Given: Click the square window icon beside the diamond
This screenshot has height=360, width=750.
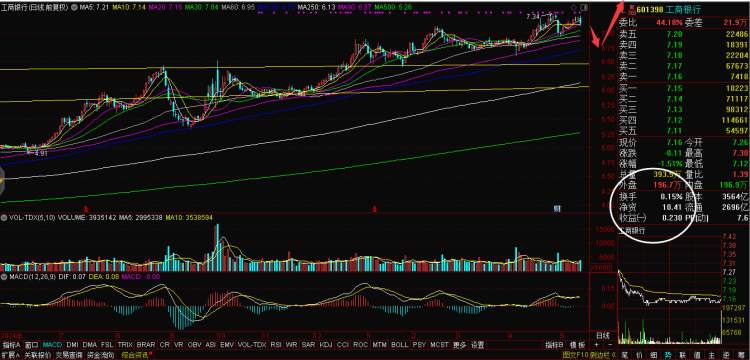Looking at the screenshot, I should (583, 7).
